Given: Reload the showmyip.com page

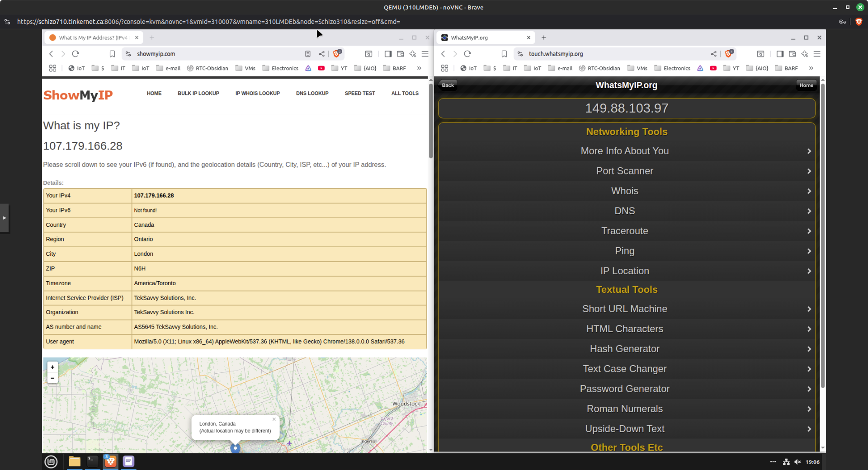Looking at the screenshot, I should point(75,54).
